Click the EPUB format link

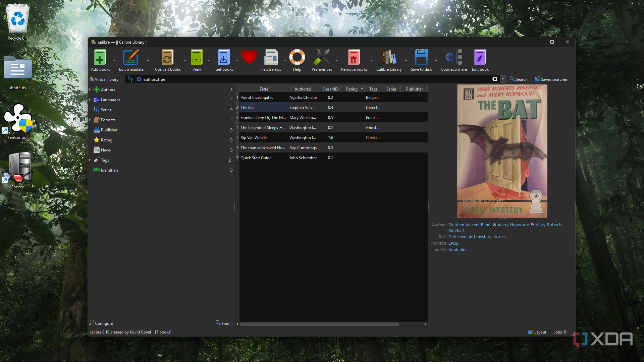(x=453, y=243)
